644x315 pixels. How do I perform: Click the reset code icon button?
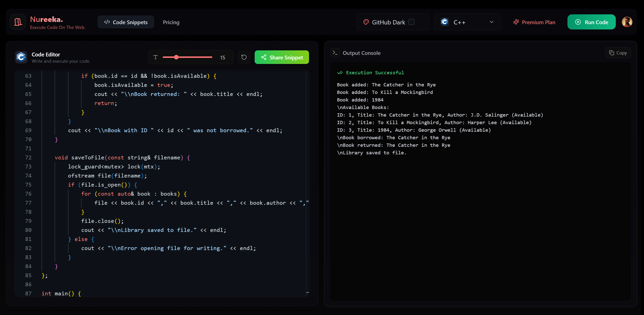(x=244, y=57)
